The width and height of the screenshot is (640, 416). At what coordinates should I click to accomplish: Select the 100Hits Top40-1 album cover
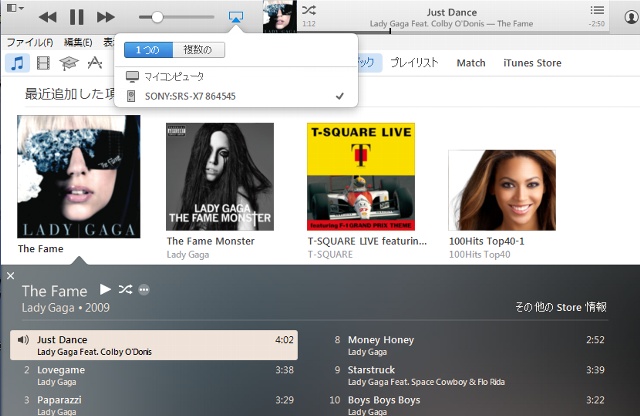[502, 190]
